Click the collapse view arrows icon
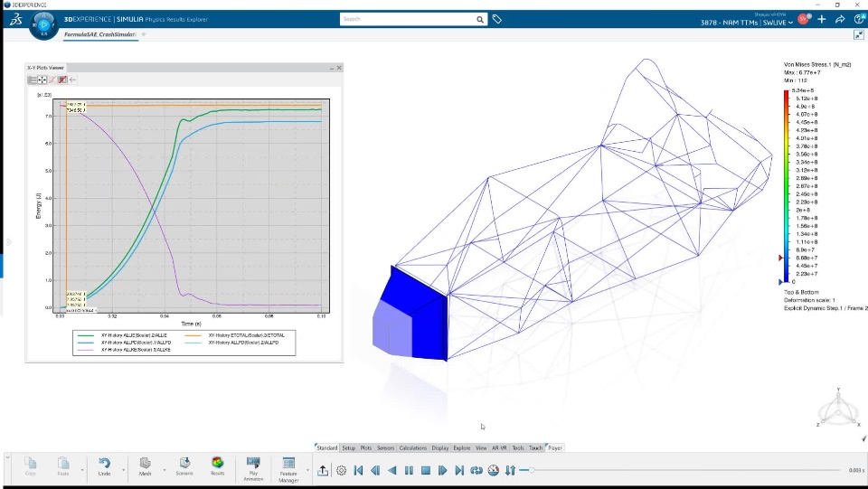This screenshot has height=489, width=868. click(859, 35)
